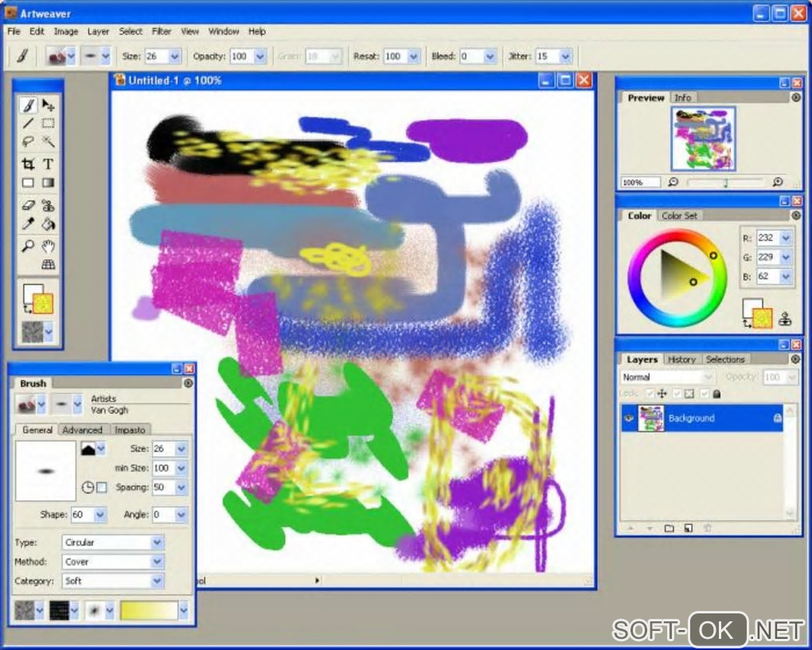Toggle the clock checkbox in Brush panel
Viewport: 812px width, 650px height.
[x=102, y=488]
